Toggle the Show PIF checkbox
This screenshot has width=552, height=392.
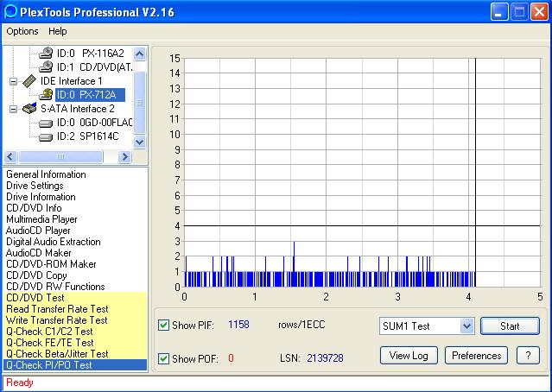pyautogui.click(x=163, y=325)
